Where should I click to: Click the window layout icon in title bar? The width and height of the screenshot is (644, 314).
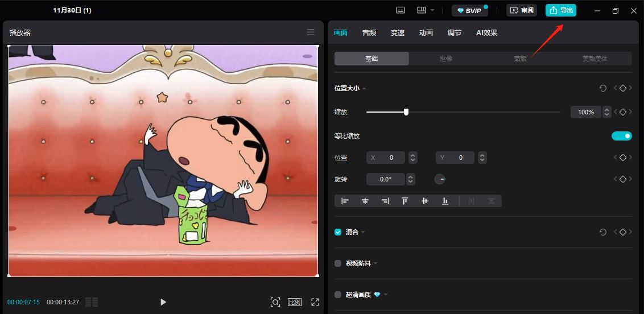[422, 10]
